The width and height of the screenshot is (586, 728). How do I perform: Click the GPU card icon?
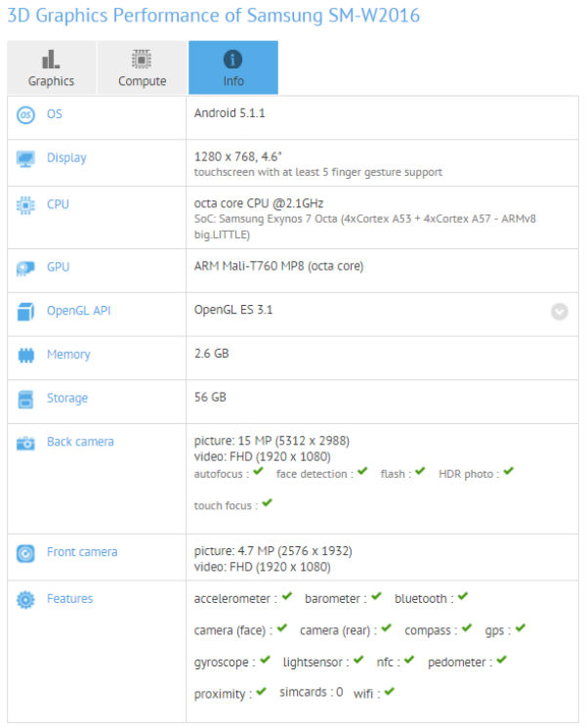pos(25,268)
